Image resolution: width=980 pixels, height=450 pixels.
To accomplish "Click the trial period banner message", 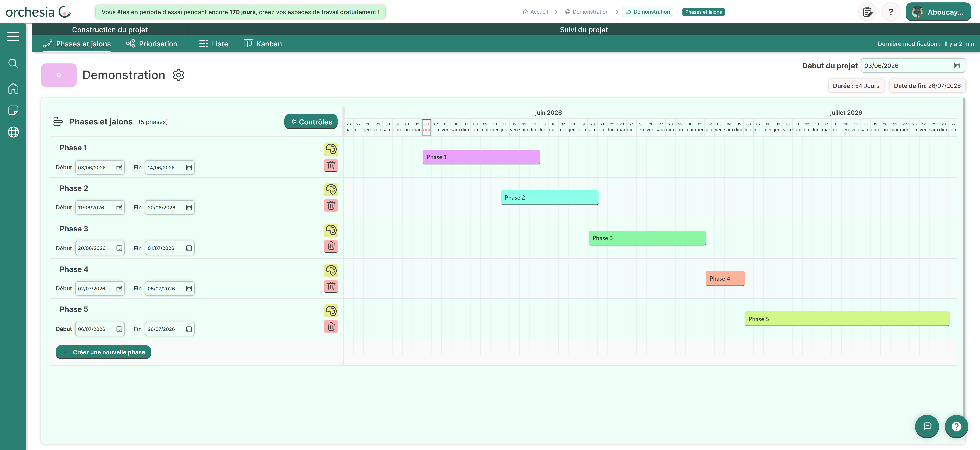I will [240, 12].
